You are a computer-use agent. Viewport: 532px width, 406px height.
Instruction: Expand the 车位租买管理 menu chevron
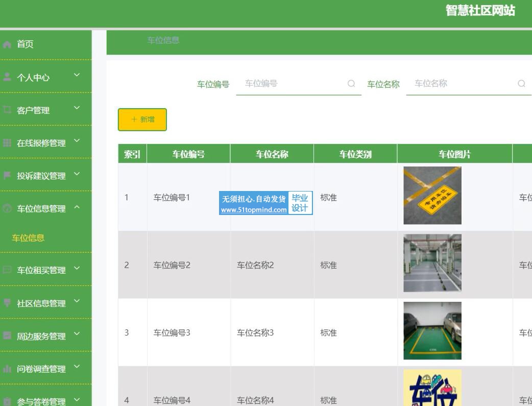coord(77,268)
